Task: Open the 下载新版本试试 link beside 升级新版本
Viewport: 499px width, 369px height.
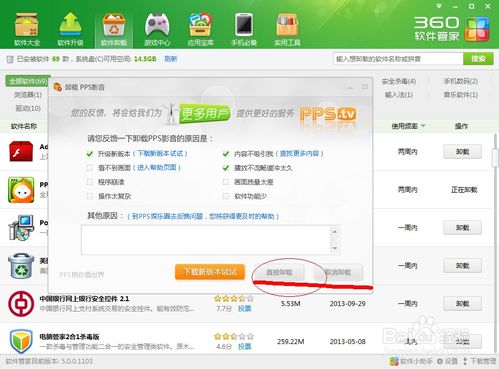Action: [160, 153]
